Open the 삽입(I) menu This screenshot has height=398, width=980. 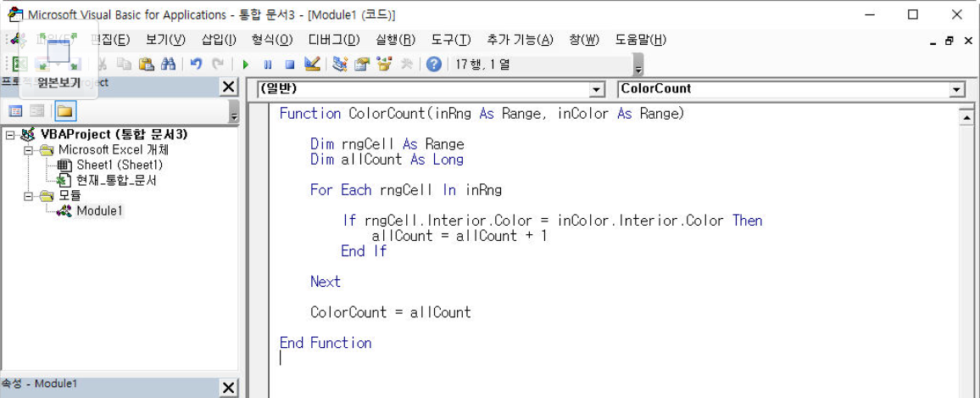[x=219, y=40]
